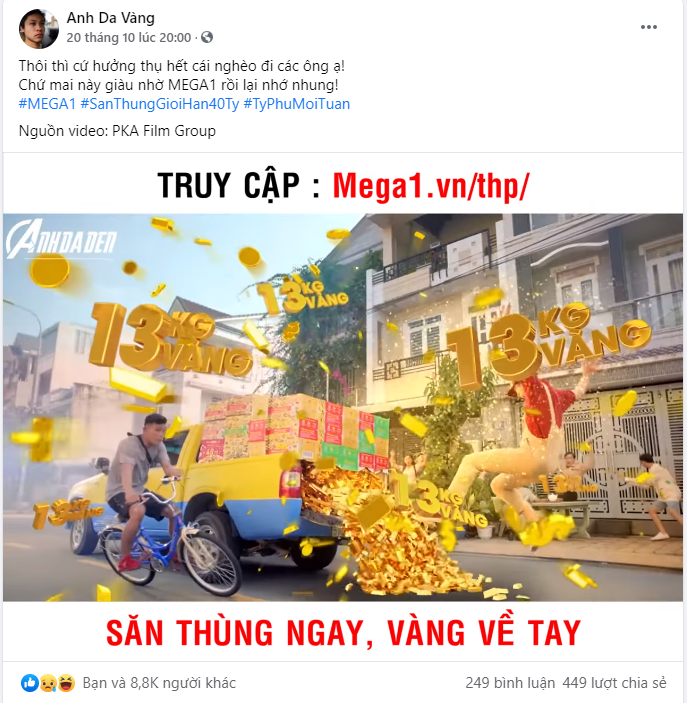Open the Anh Da Vàng profile name link
Viewport: 687px width, 703px height.
pos(111,18)
